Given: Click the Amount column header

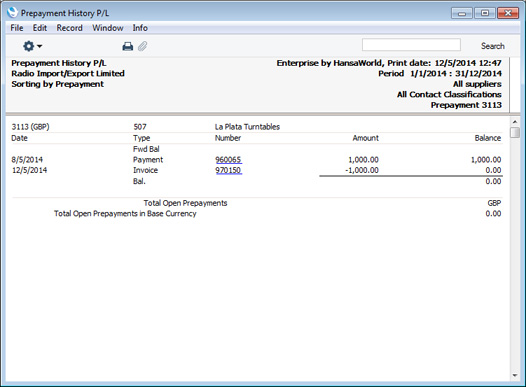Looking at the screenshot, I should tap(365, 138).
